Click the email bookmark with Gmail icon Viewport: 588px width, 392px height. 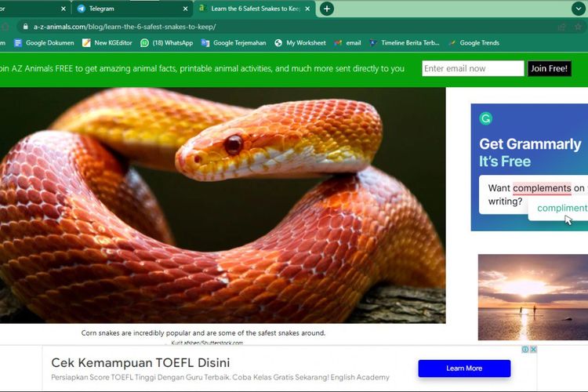pos(347,43)
